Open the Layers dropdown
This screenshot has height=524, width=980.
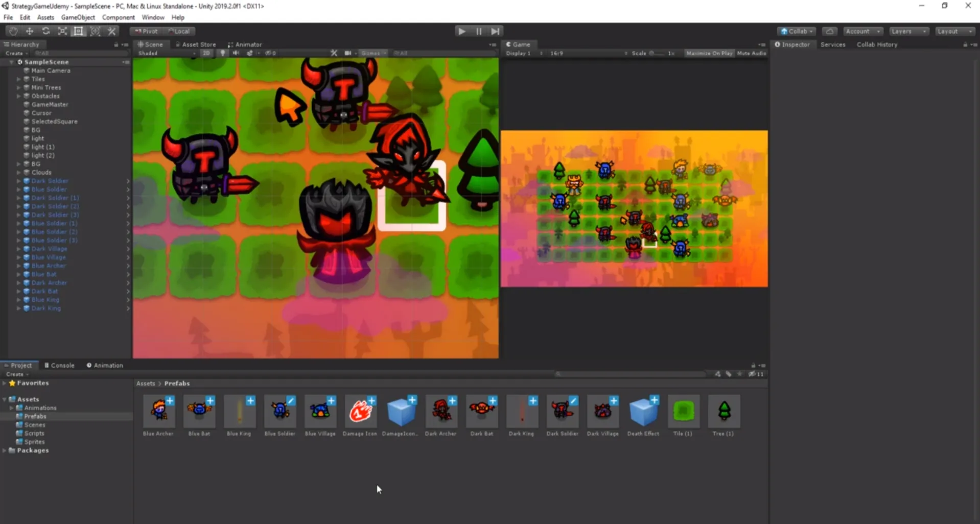[x=908, y=31]
